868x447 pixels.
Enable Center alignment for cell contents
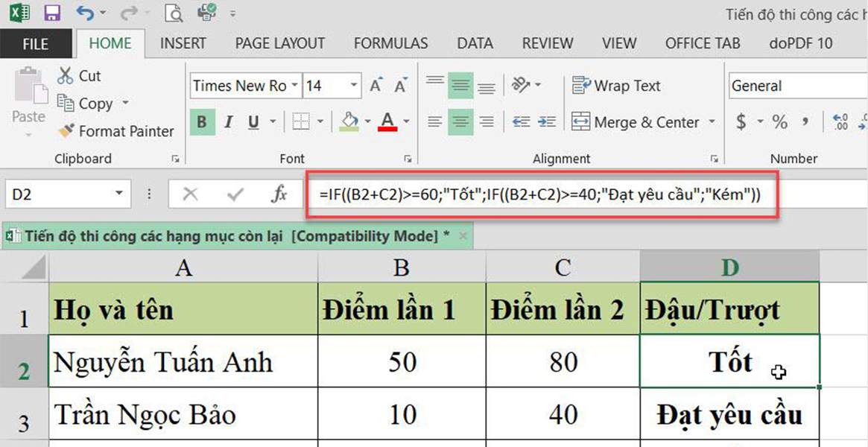point(460,121)
